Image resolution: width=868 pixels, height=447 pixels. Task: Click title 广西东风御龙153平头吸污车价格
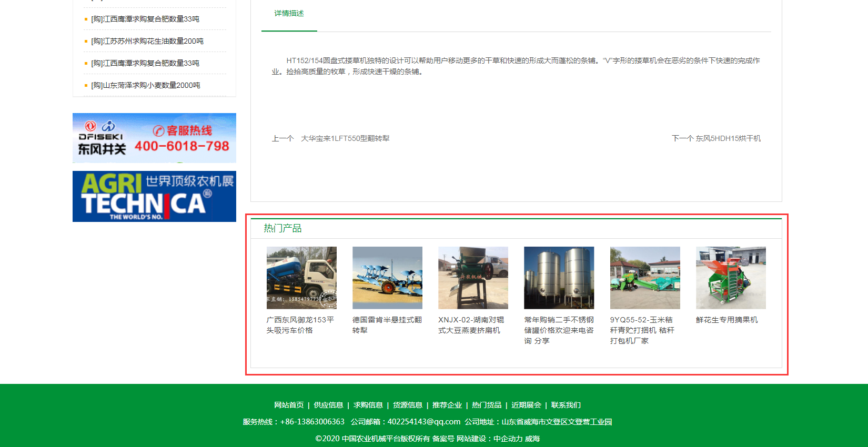[x=300, y=325]
